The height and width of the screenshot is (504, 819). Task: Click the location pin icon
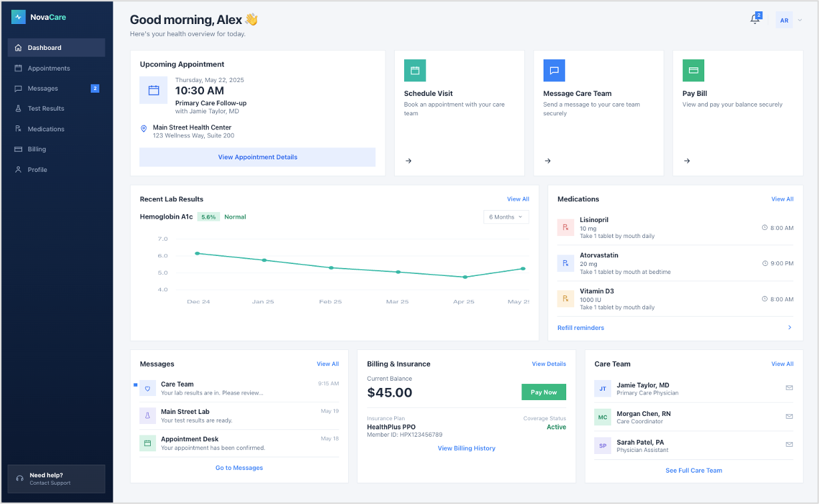click(x=143, y=128)
